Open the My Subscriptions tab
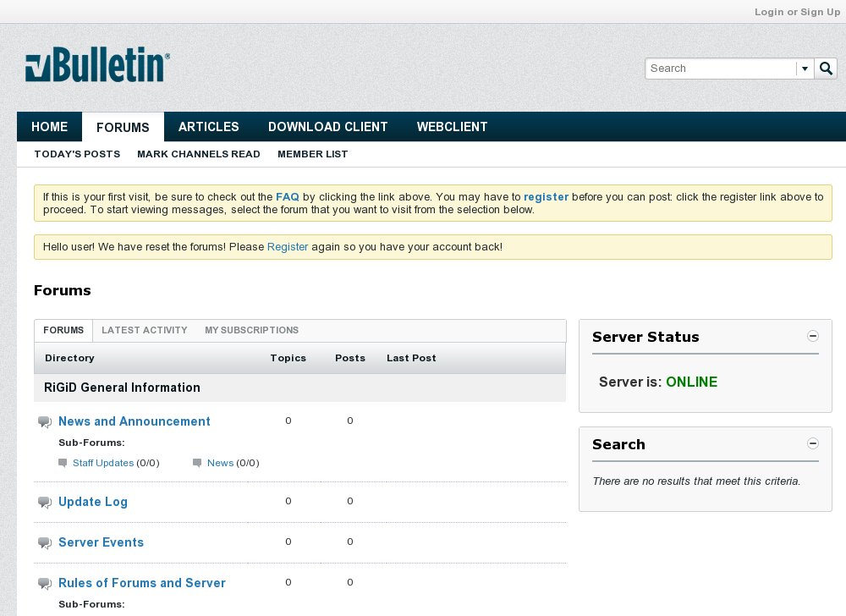Screen dimensions: 846x616 coord(251,330)
